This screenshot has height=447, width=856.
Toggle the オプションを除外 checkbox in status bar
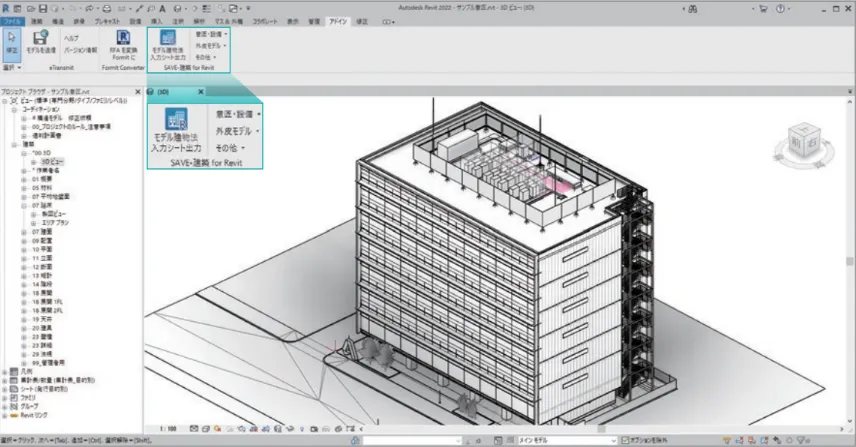click(x=625, y=440)
